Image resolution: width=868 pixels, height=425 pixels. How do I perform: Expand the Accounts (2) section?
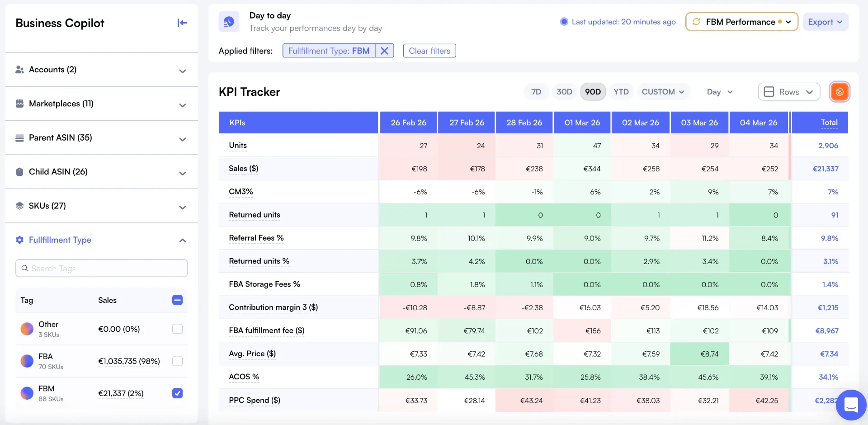coord(183,71)
